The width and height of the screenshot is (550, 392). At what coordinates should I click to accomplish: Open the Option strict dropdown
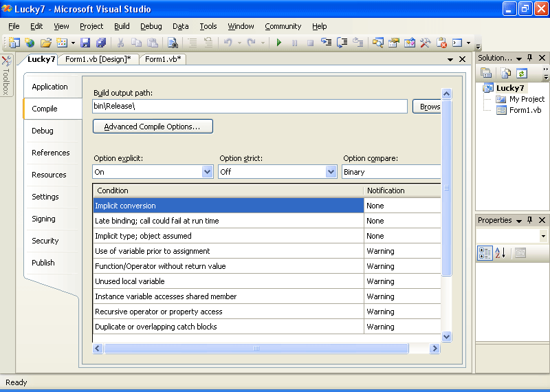pos(331,172)
